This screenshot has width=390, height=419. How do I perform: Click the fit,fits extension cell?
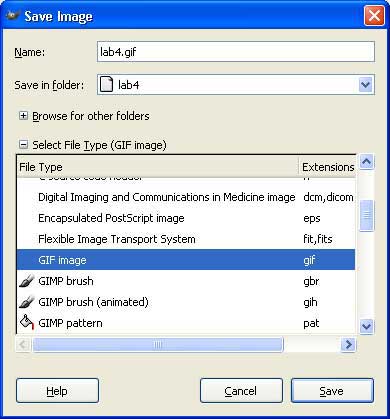318,239
